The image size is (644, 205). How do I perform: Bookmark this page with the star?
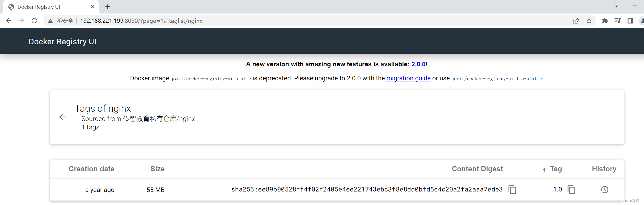pyautogui.click(x=589, y=21)
